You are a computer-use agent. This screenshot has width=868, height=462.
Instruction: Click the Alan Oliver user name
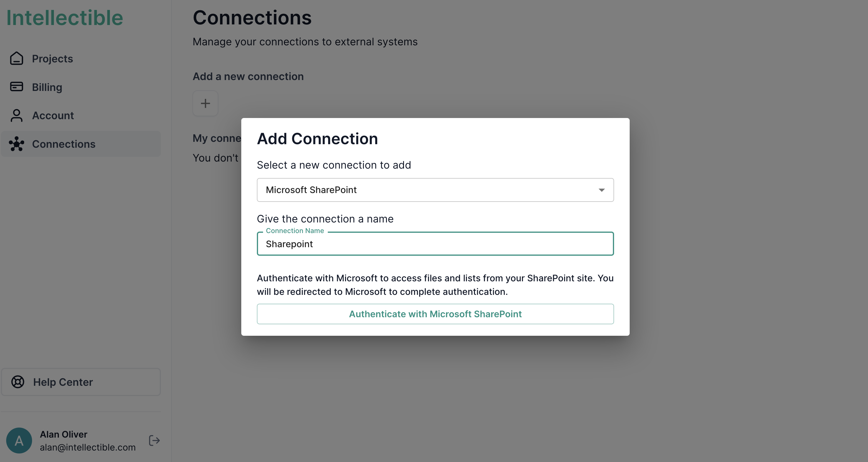coord(64,434)
